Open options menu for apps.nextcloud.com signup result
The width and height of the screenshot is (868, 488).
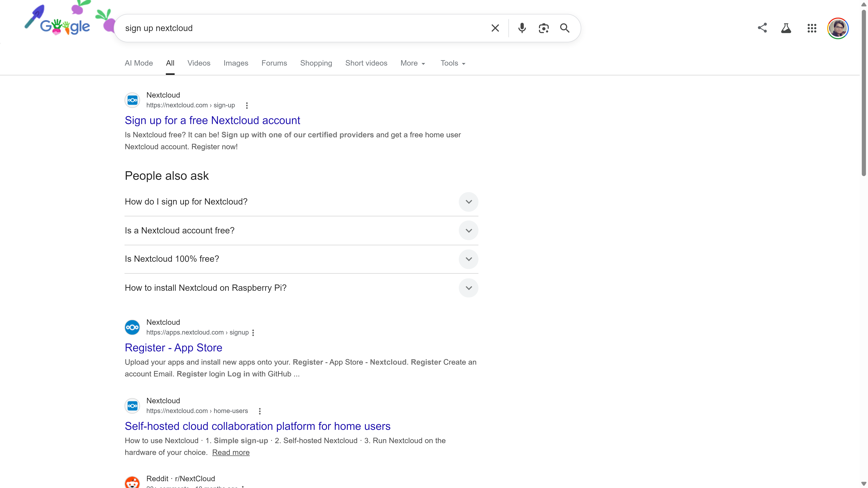point(253,333)
